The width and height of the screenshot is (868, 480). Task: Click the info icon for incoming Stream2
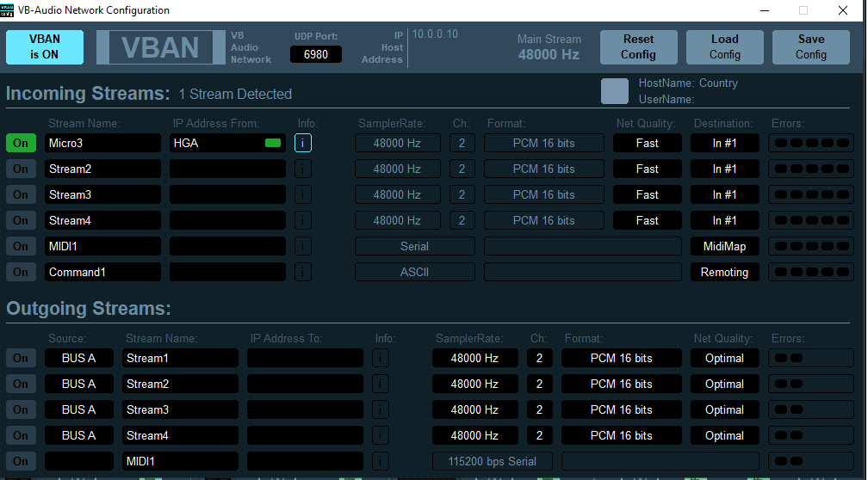point(303,169)
